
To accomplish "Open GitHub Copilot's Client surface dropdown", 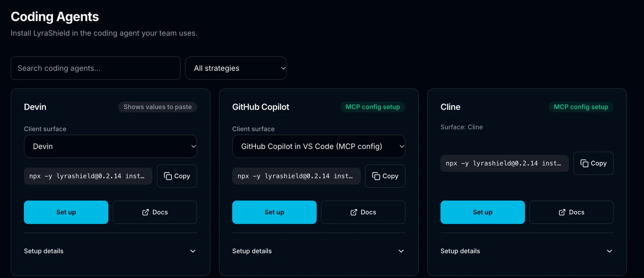I will pos(318,146).
